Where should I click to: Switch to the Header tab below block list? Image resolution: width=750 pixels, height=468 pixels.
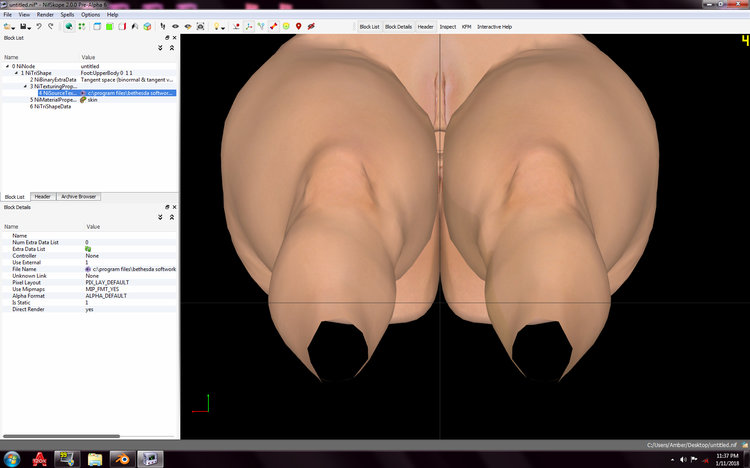[x=43, y=197]
